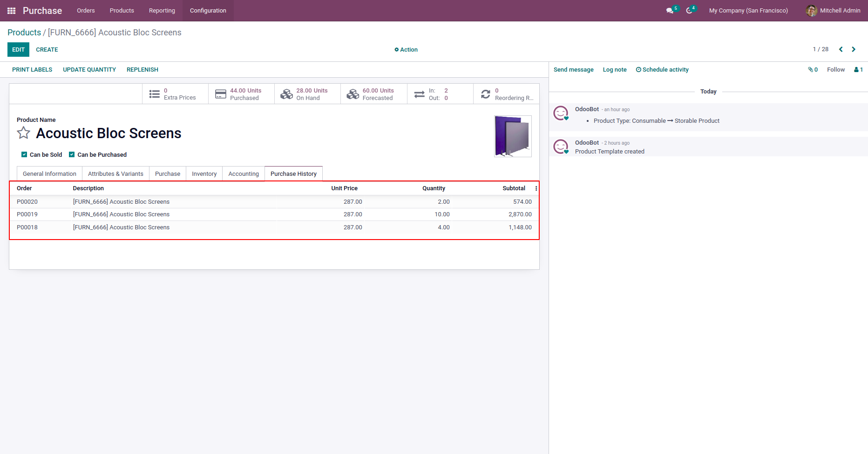Switch to the Accounting tab
868x454 pixels.
click(x=244, y=174)
